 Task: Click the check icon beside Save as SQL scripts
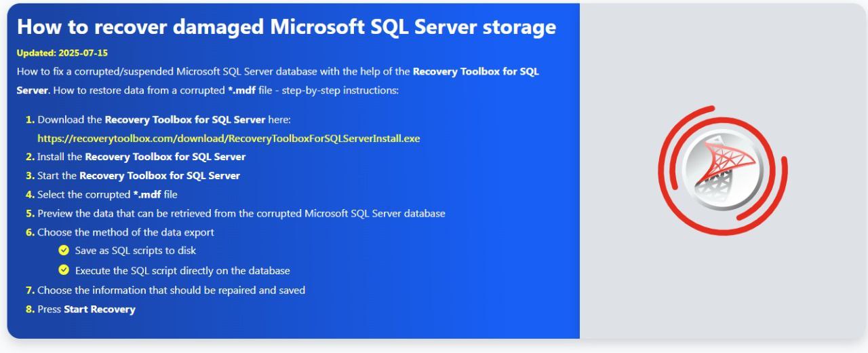pos(64,250)
